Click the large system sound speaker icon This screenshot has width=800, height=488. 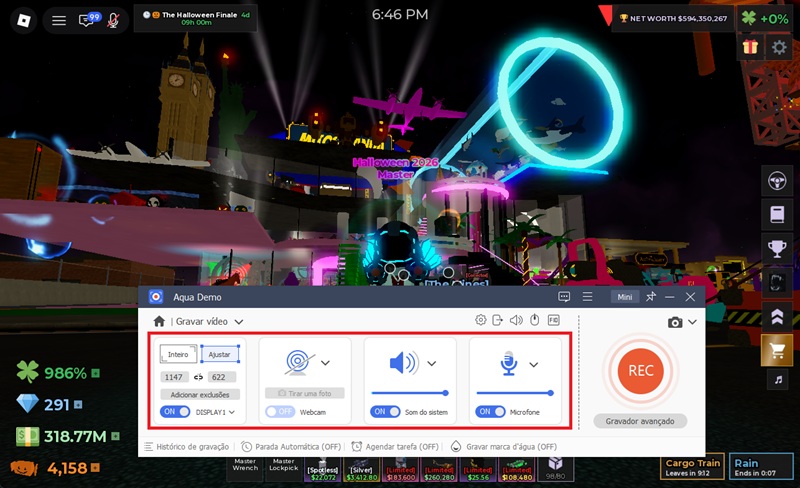point(404,363)
